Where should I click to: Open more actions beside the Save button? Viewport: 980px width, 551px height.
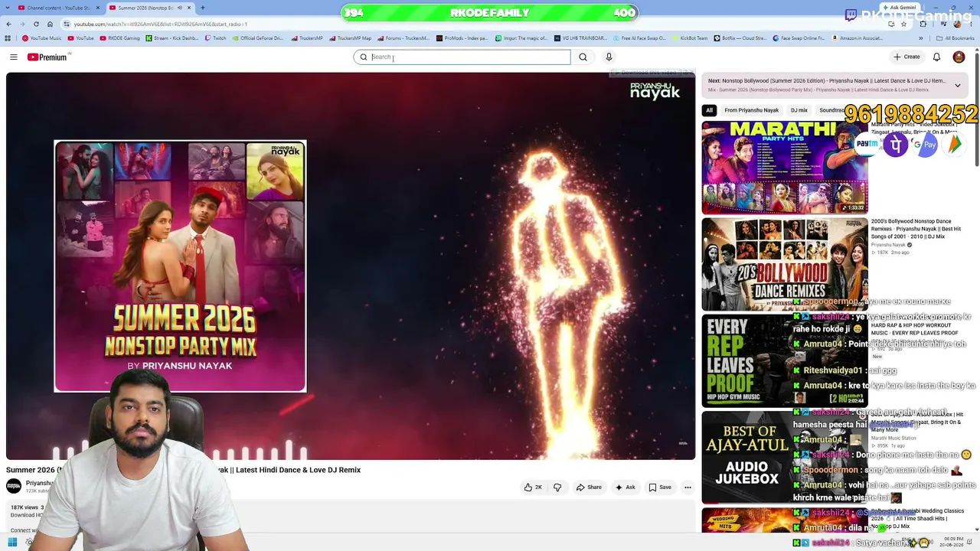[688, 487]
